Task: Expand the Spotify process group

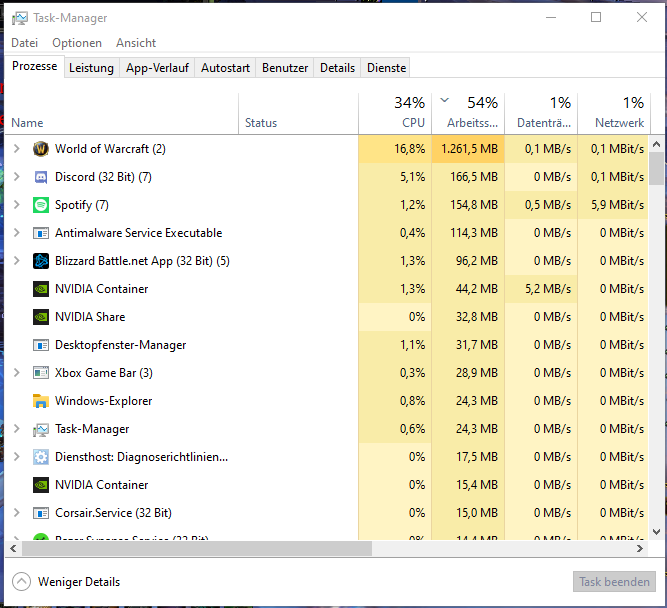Action: [17, 205]
